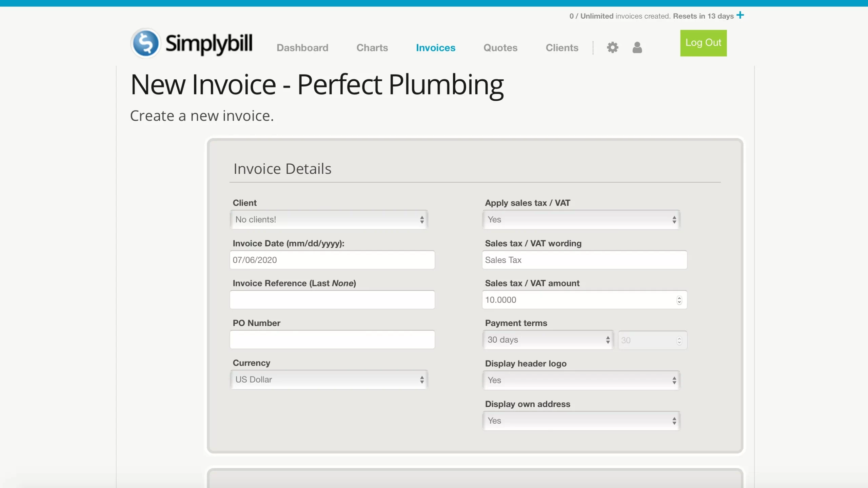Open the user profile icon
Image resolution: width=868 pixels, height=488 pixels.
637,47
